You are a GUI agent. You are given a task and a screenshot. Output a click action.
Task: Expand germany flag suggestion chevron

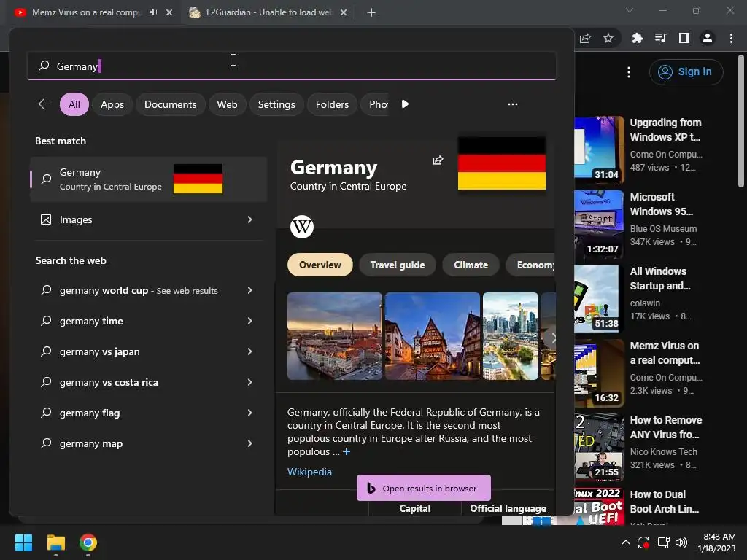[249, 413]
